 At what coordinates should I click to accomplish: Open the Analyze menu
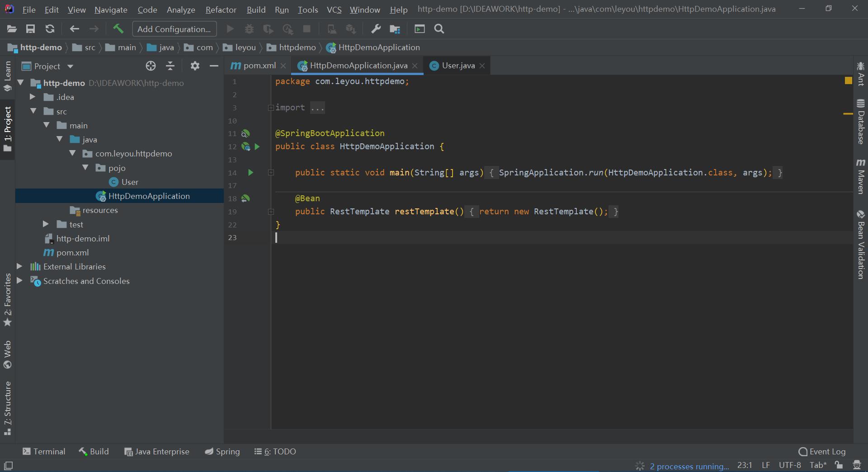pos(181,9)
